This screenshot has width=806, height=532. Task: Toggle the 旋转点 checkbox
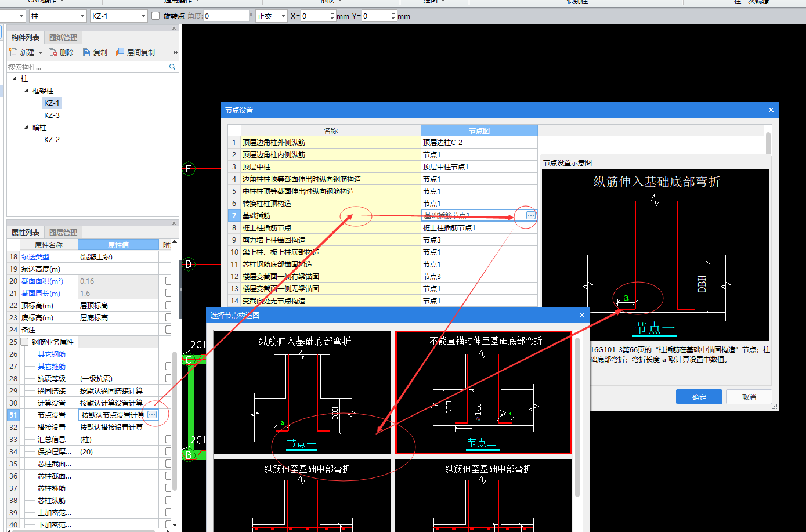156,16
